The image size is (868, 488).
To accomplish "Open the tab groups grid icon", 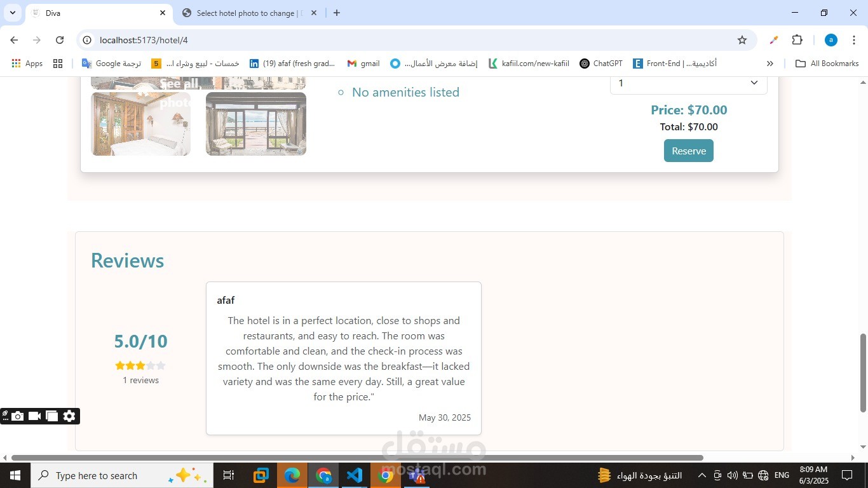I will point(58,64).
